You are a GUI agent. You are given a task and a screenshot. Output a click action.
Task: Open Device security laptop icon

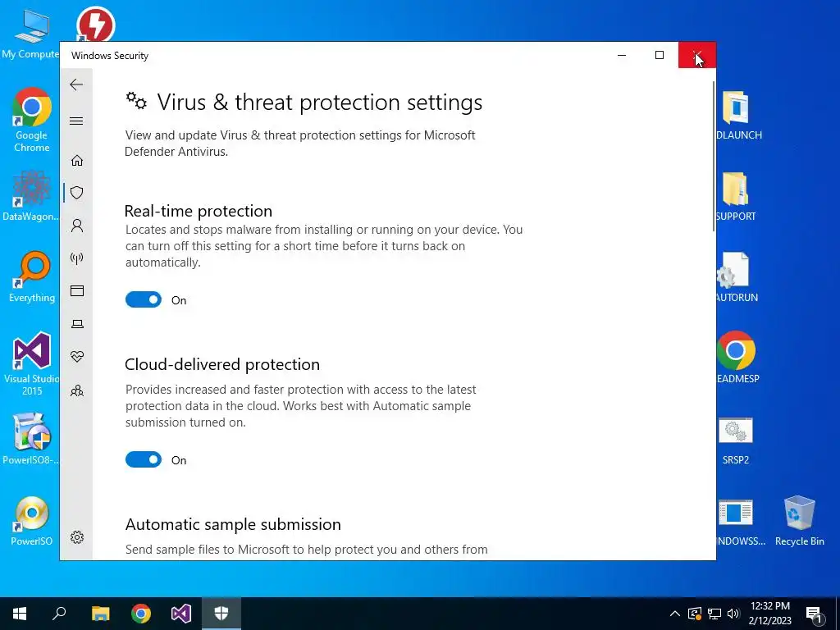[77, 323]
